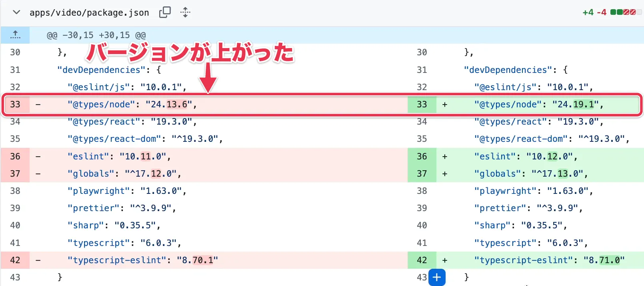The height and width of the screenshot is (286, 644).
Task: Collapse the apps/video/package.json file diff
Action: 16,12
